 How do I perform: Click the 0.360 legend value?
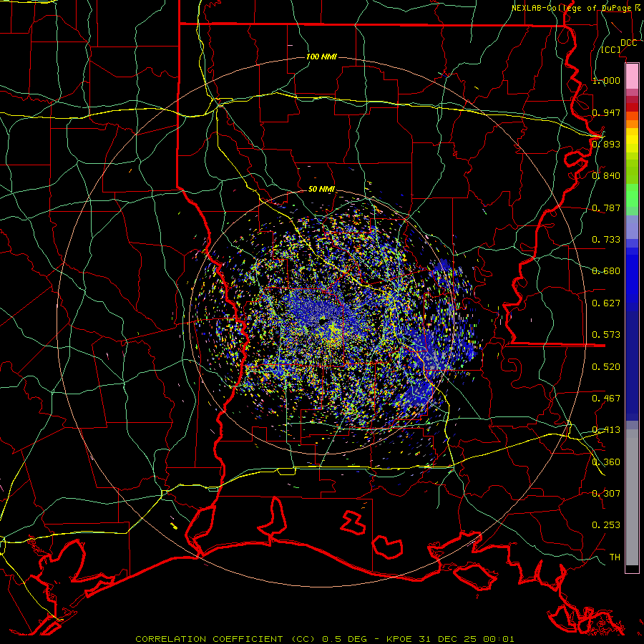pos(606,462)
